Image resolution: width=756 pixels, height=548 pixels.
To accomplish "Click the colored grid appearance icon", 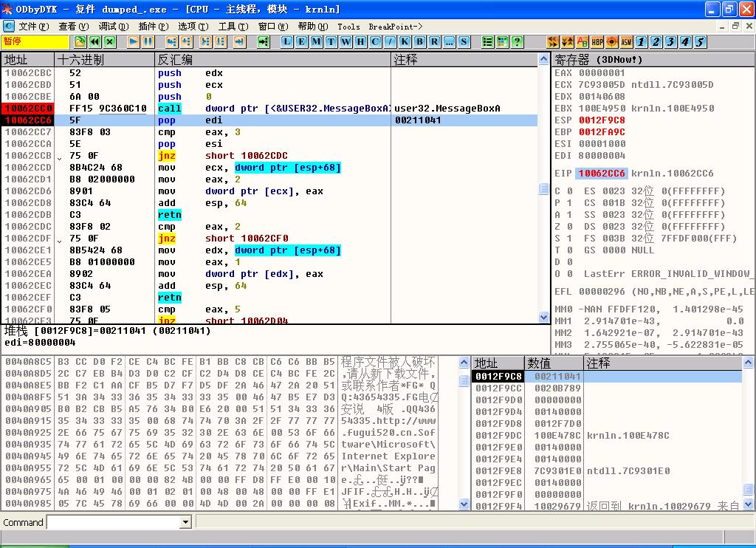I will pos(502,42).
